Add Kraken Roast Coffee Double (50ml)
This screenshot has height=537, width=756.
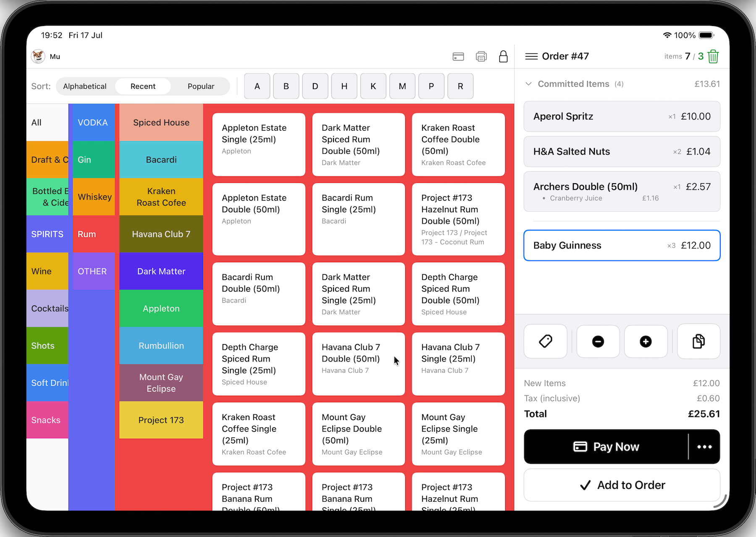tap(458, 145)
